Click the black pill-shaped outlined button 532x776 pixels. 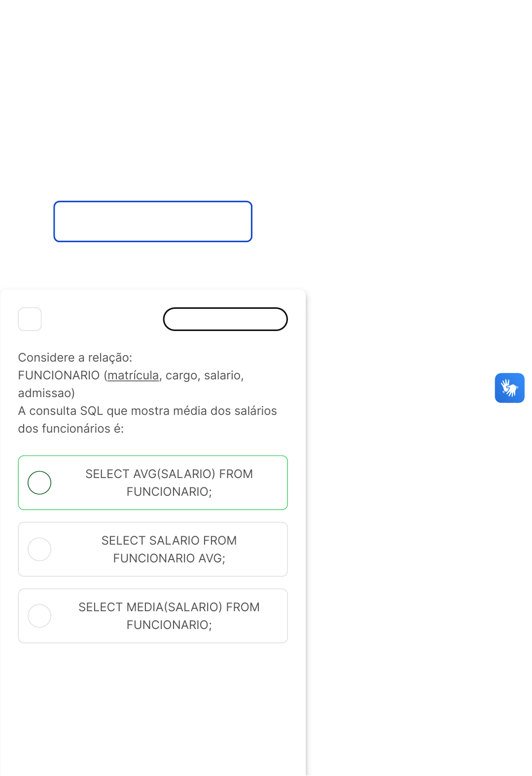(225, 319)
